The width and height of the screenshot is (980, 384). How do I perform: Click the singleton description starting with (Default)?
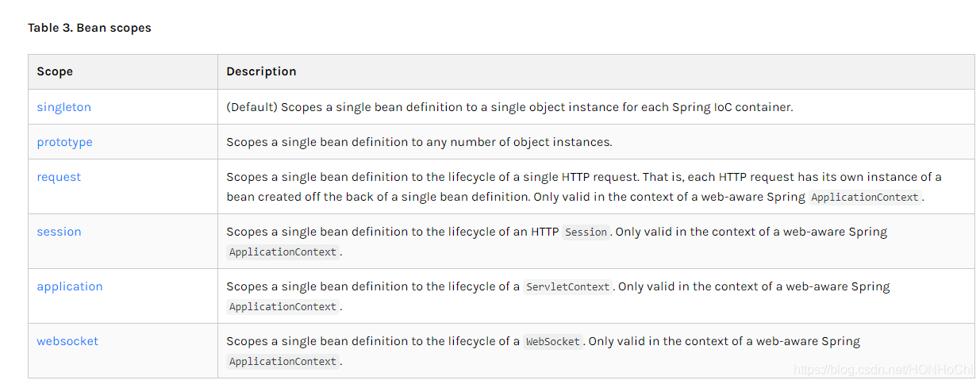pyautogui.click(x=509, y=107)
